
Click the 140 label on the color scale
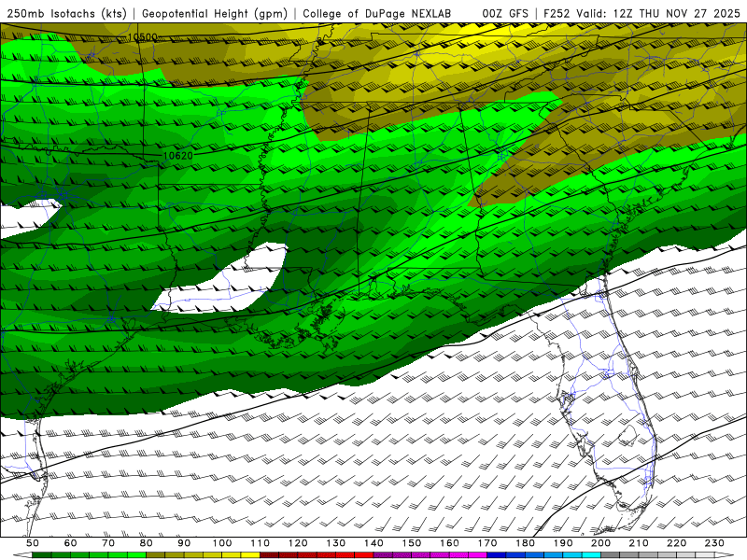pos(373,543)
